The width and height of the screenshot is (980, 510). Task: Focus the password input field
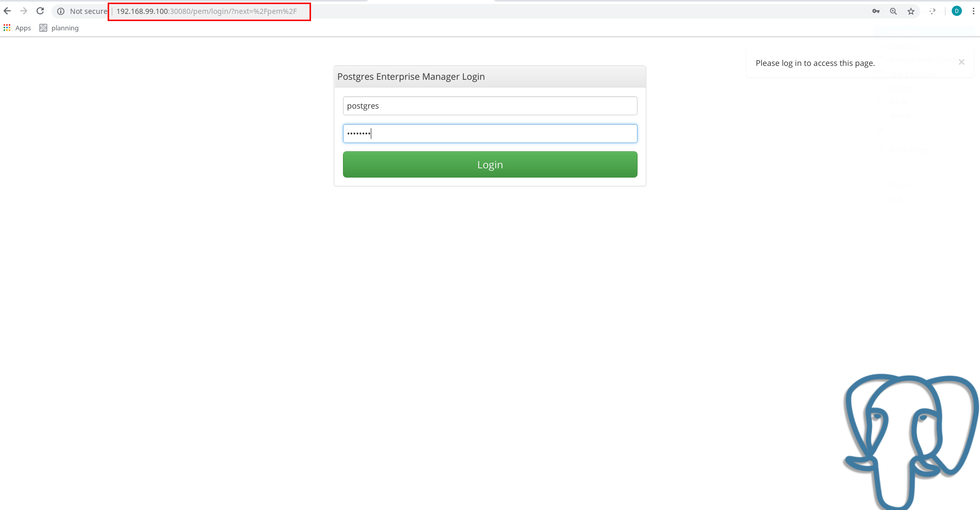490,133
